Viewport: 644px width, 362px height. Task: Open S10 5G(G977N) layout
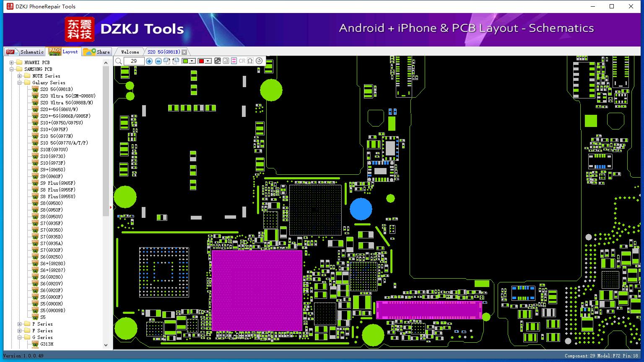pyautogui.click(x=57, y=136)
